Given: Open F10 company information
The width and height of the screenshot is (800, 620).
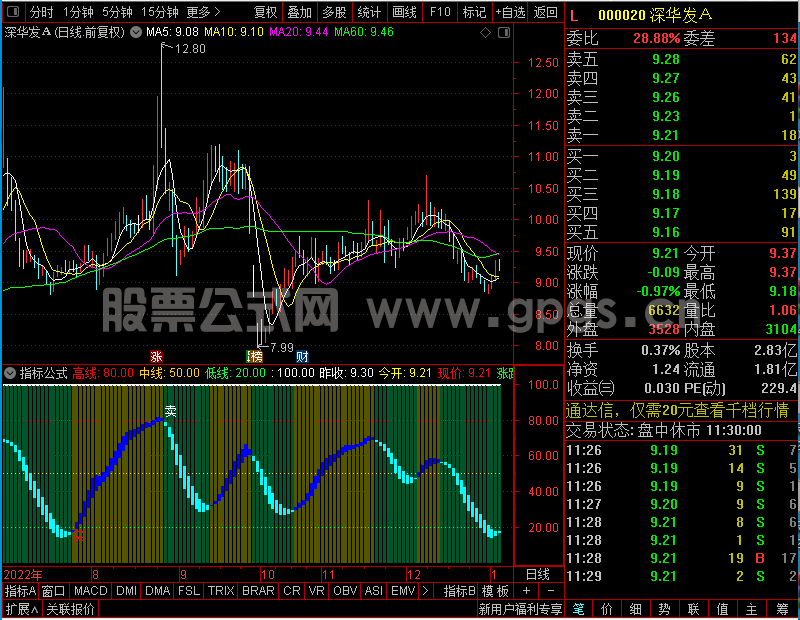Looking at the screenshot, I should [x=440, y=12].
